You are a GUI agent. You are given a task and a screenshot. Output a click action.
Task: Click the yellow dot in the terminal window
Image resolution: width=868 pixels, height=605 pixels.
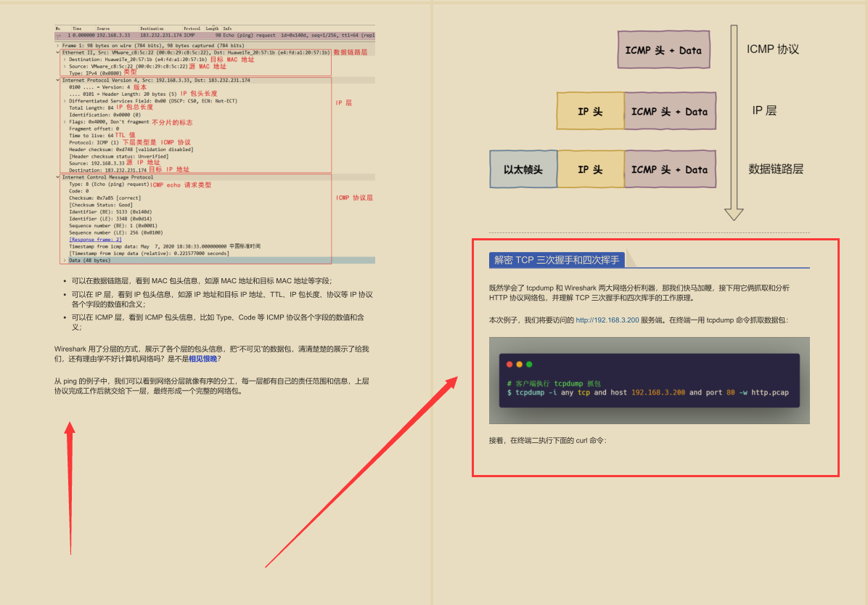[519, 364]
